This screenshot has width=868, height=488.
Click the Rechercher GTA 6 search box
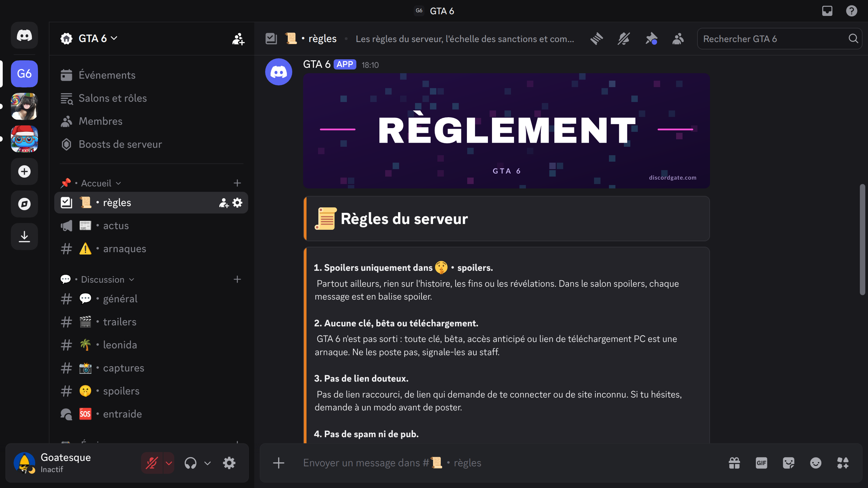point(779,39)
